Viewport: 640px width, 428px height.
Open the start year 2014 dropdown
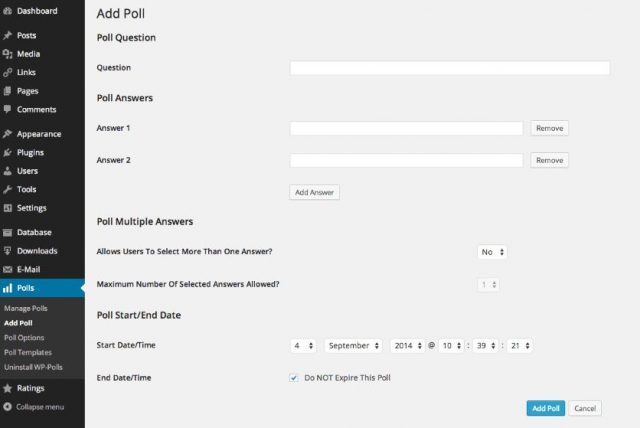(x=408, y=346)
